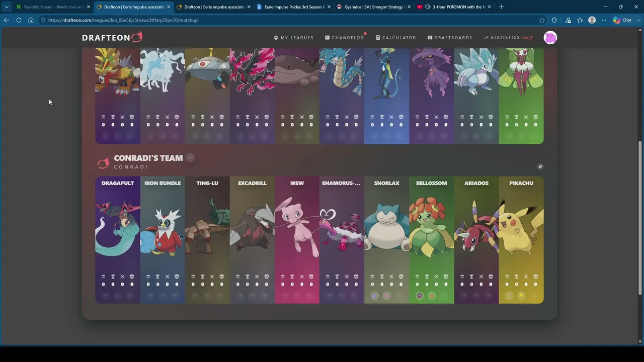
Task: Click the skull icon on Ariados's card
Action: point(491,277)
